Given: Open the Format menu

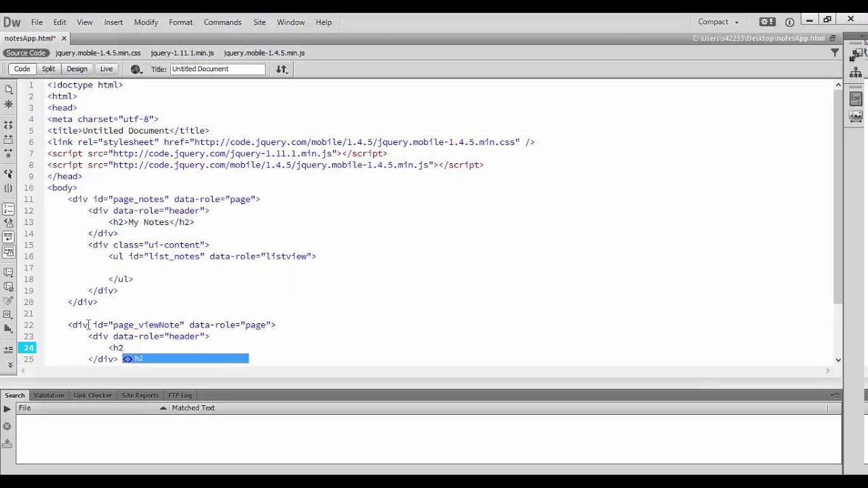Looking at the screenshot, I should coord(181,22).
